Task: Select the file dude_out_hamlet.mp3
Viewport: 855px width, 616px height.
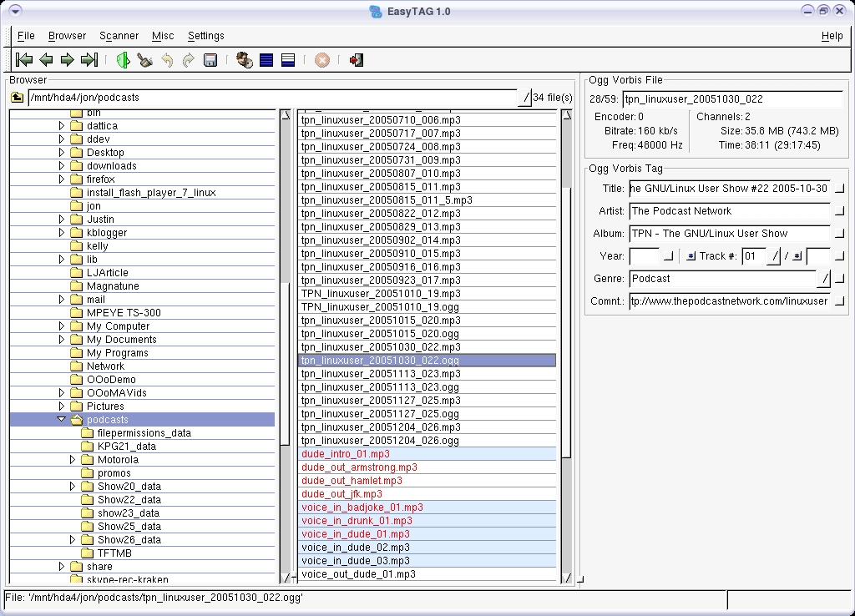Action: pyautogui.click(x=352, y=481)
